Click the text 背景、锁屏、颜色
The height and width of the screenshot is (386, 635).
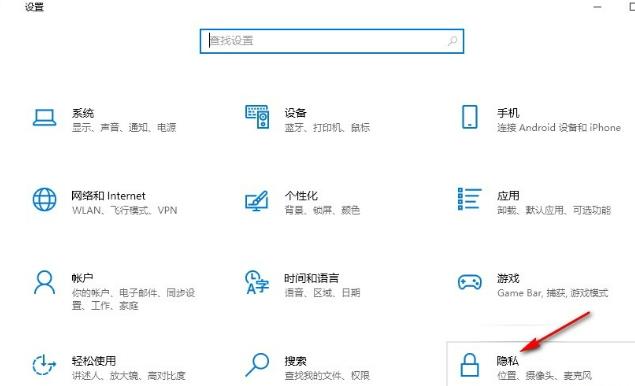pyautogui.click(x=322, y=210)
